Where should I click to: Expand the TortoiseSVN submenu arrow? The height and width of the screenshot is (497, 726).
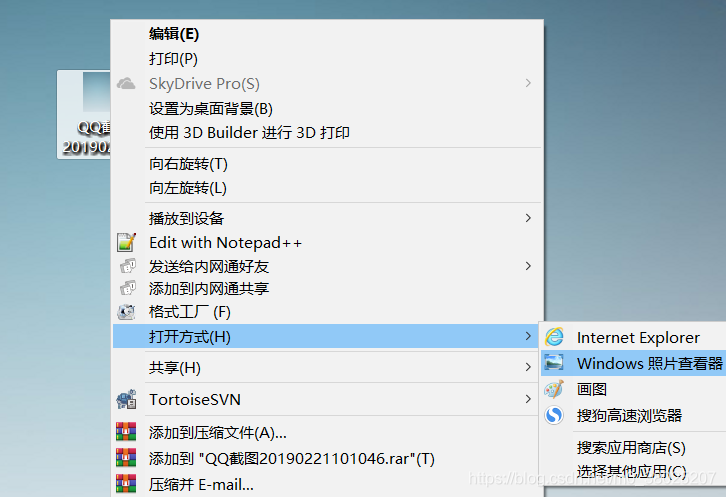coord(528,399)
